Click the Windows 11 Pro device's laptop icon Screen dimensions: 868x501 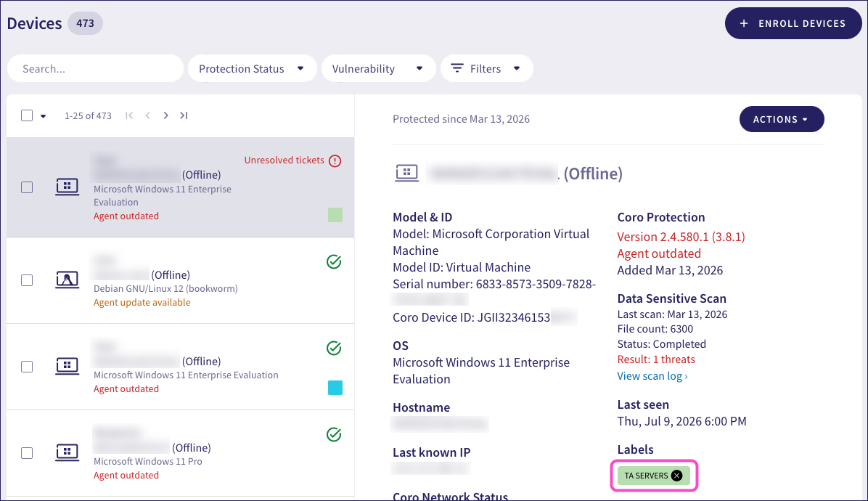click(x=67, y=452)
